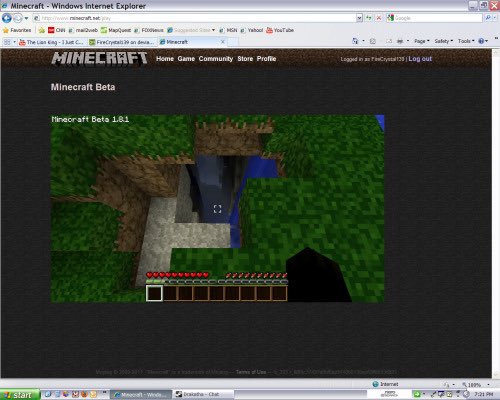This screenshot has height=400, width=500.
Task: Open the Profile nav item
Action: click(266, 59)
